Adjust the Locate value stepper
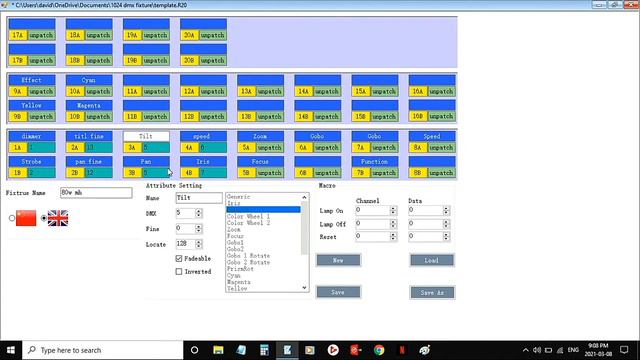 pyautogui.click(x=198, y=244)
